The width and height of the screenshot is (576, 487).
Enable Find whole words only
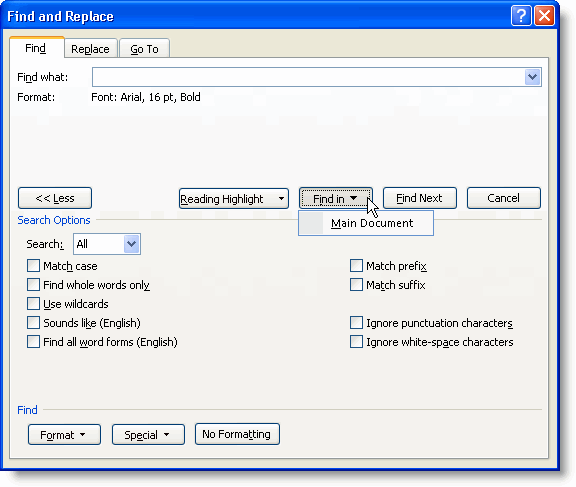pyautogui.click(x=33, y=285)
